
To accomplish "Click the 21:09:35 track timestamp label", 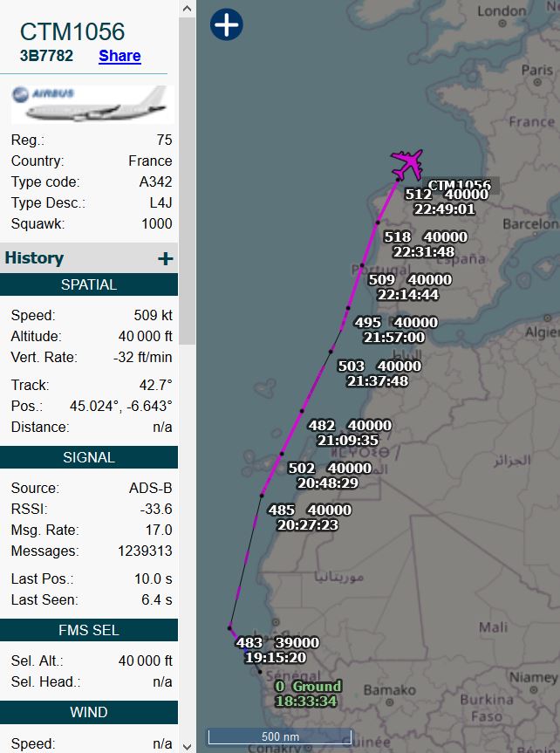I will click(347, 440).
